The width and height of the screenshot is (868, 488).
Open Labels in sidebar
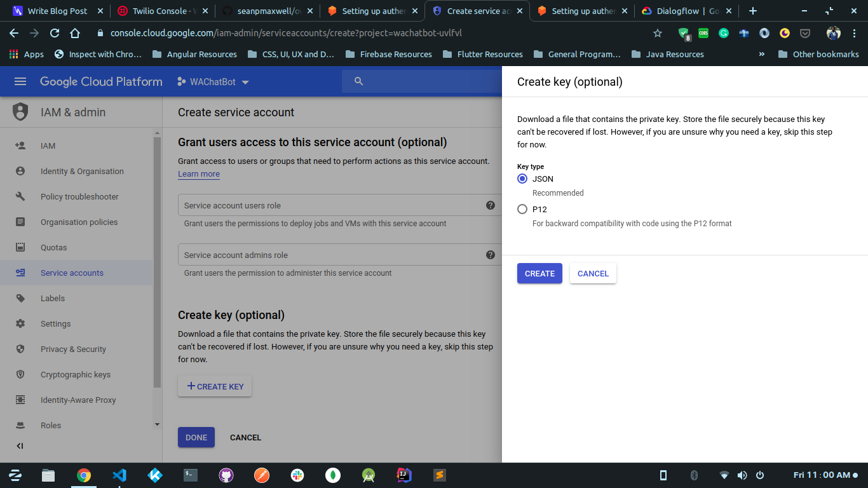pos(76,298)
